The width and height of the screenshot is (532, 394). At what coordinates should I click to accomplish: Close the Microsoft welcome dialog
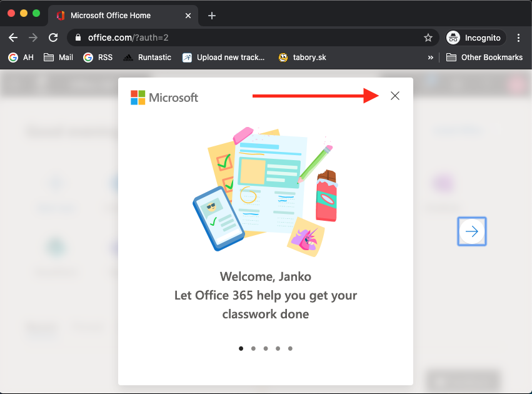point(394,96)
